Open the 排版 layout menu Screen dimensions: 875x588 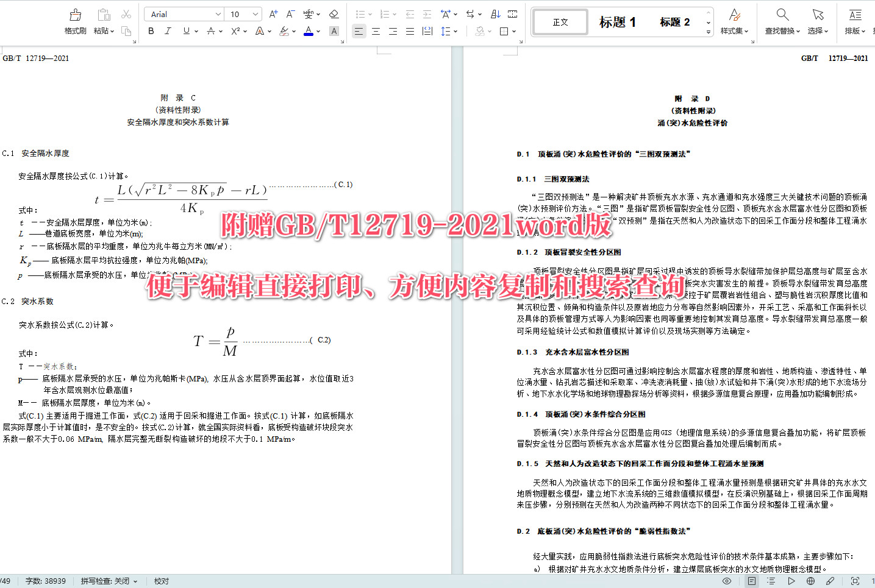point(855,23)
